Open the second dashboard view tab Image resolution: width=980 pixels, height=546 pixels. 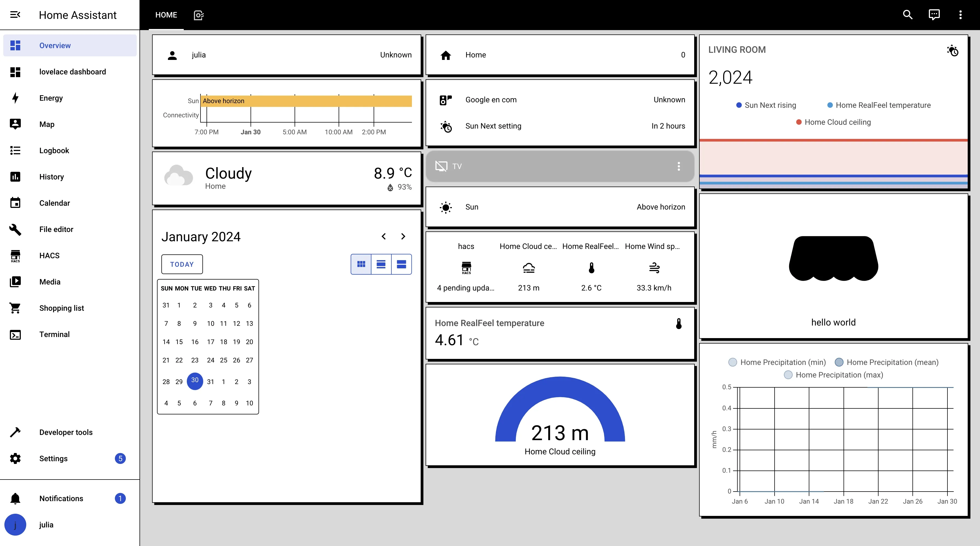point(199,15)
